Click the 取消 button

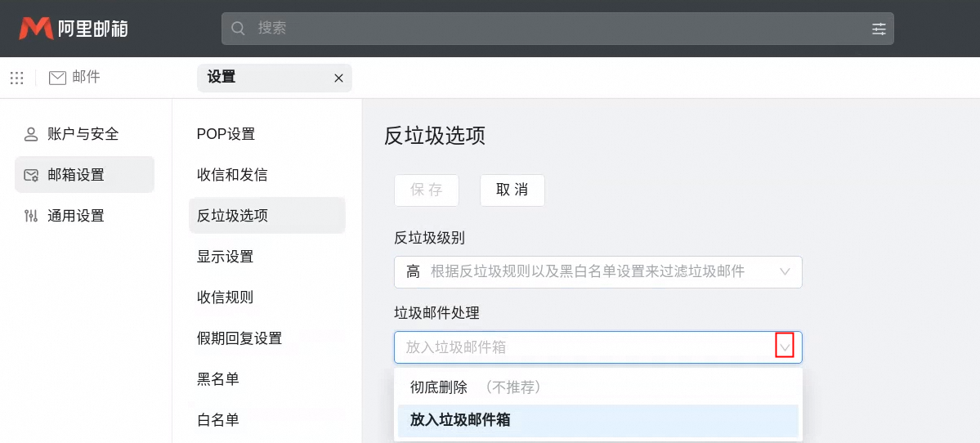click(512, 190)
